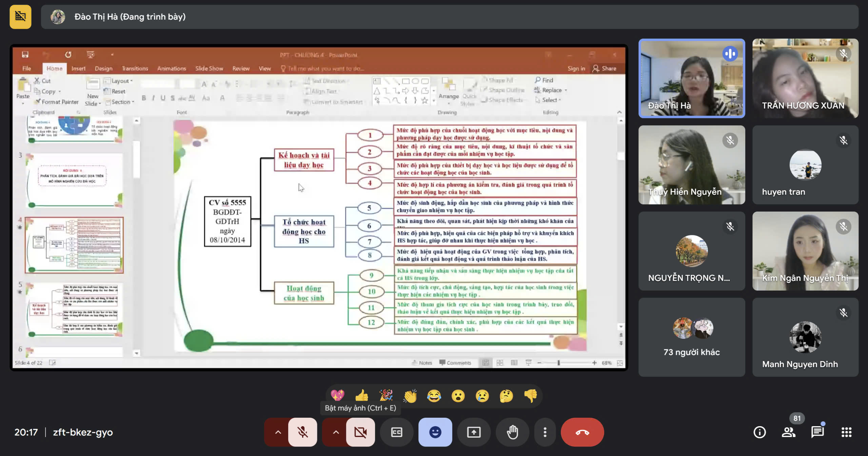
Task: Toggle the emoji reactions bar
Action: [x=435, y=432]
